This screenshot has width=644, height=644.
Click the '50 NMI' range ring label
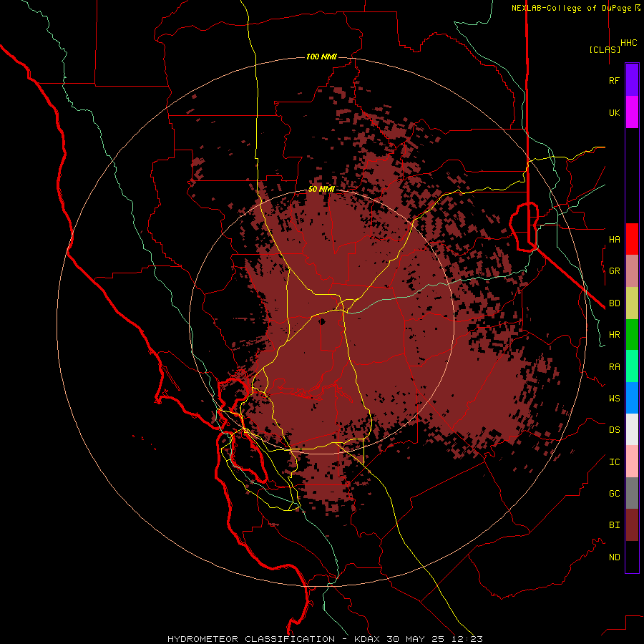click(321, 190)
